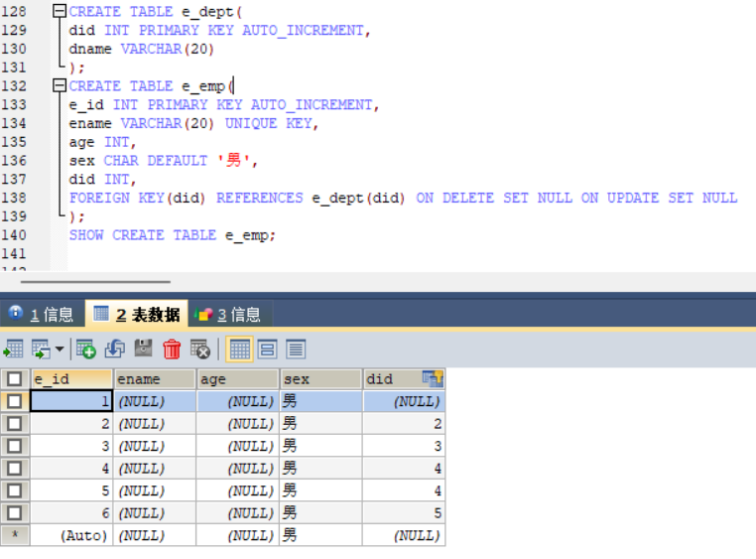Screen dimensions: 756x559
Task: Open the export options dropdown arrow
Action: coord(60,349)
